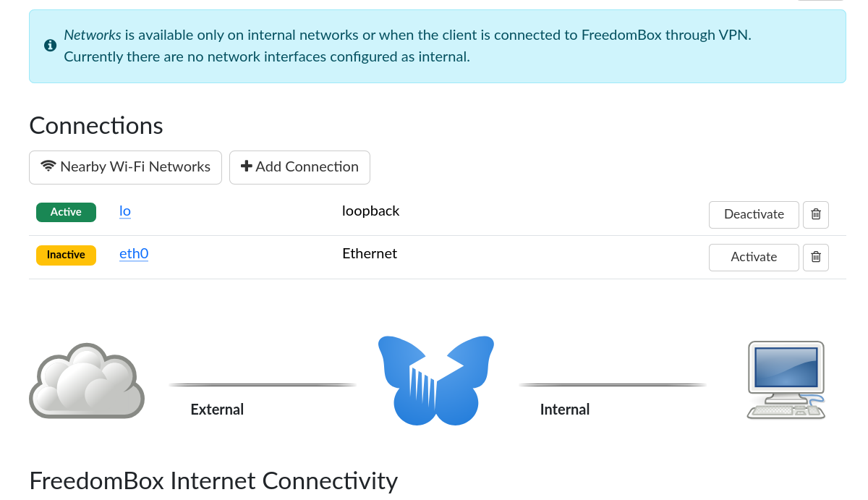
Task: Click trash icon for eth0 connection
Action: point(816,257)
